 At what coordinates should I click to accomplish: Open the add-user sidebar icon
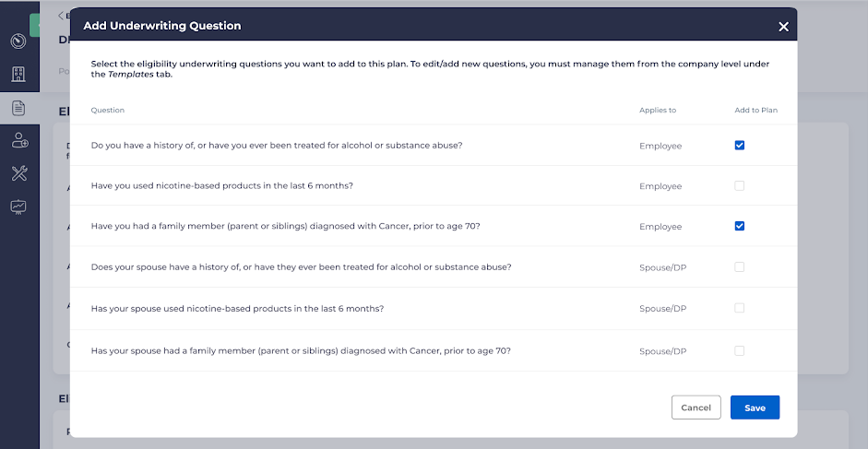18,140
